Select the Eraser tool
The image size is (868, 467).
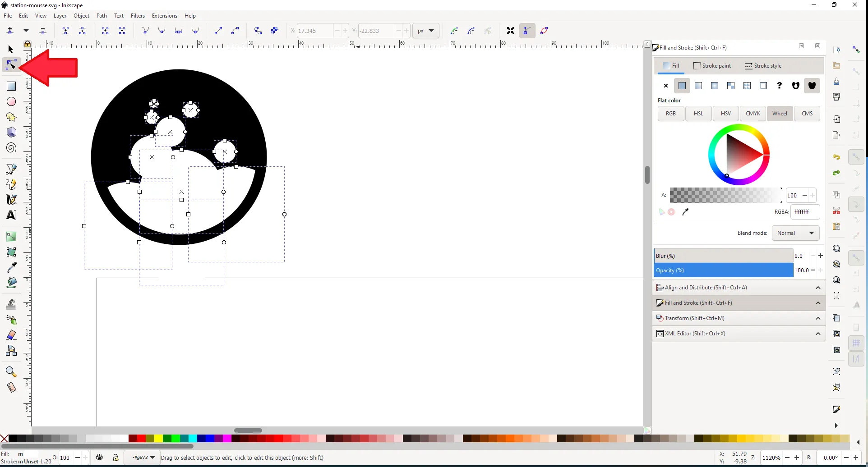click(x=11, y=335)
